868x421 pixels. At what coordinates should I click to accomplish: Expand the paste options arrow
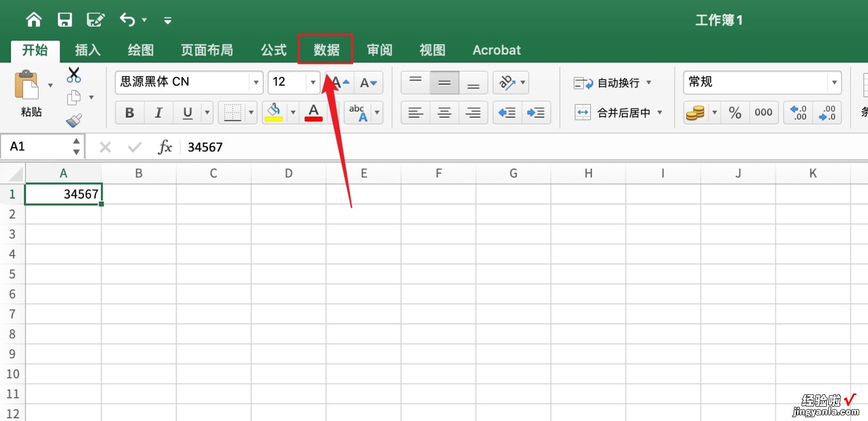point(50,85)
